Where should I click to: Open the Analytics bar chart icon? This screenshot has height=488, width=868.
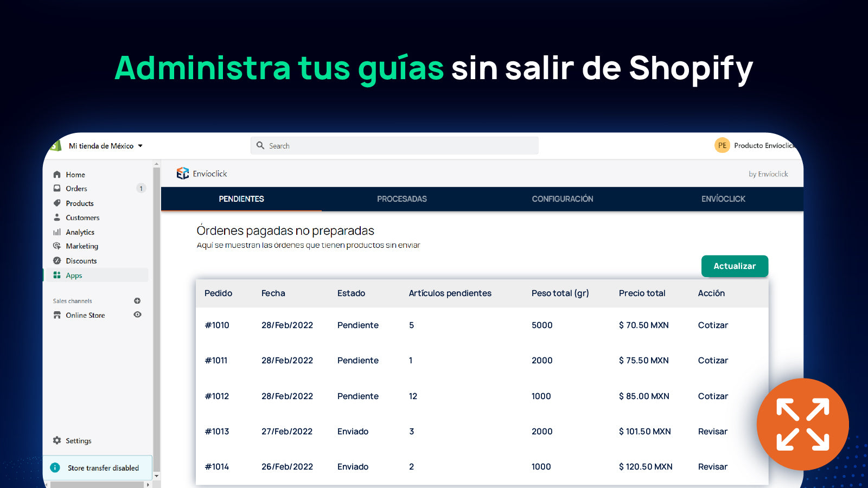[x=57, y=232]
